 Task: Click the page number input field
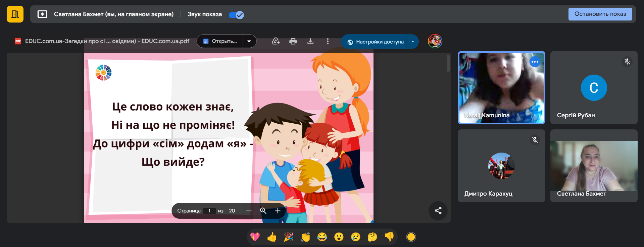[x=209, y=211]
